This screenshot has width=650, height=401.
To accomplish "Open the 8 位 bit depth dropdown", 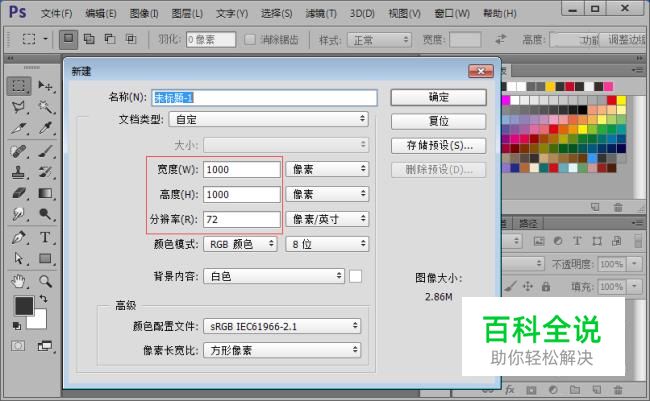I will [327, 244].
